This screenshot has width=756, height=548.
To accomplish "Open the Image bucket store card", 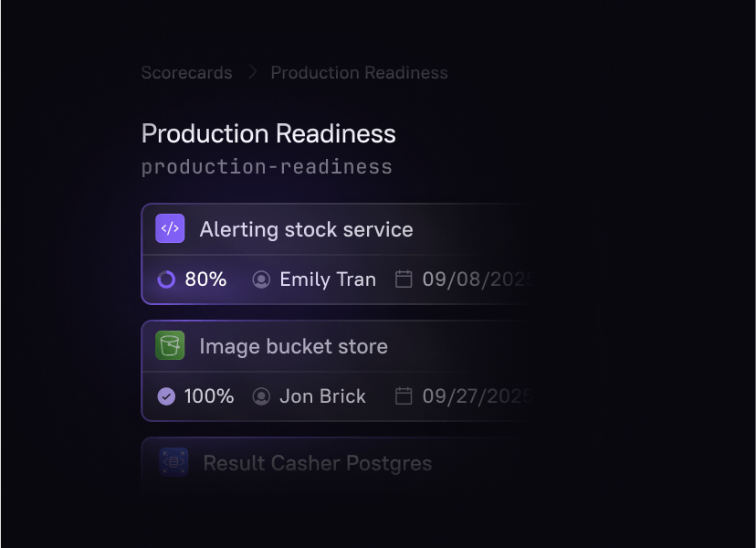I will click(x=293, y=346).
